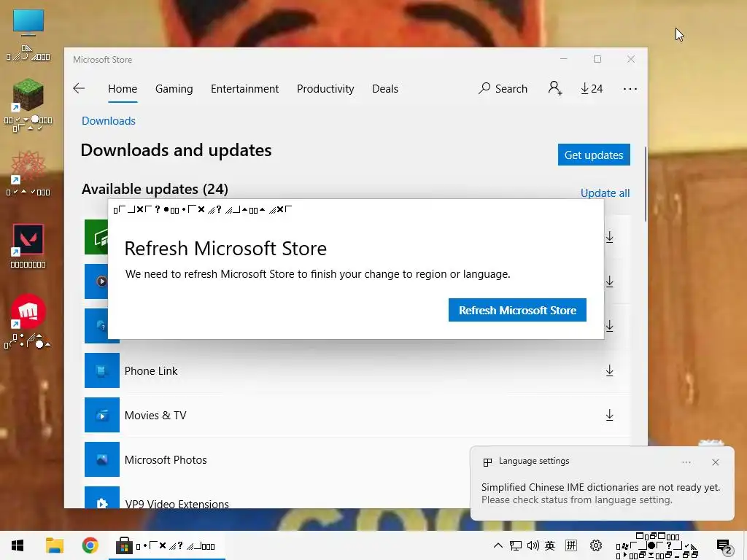The width and height of the screenshot is (747, 560).
Task: Click the Movies & TV app icon
Action: point(102,415)
